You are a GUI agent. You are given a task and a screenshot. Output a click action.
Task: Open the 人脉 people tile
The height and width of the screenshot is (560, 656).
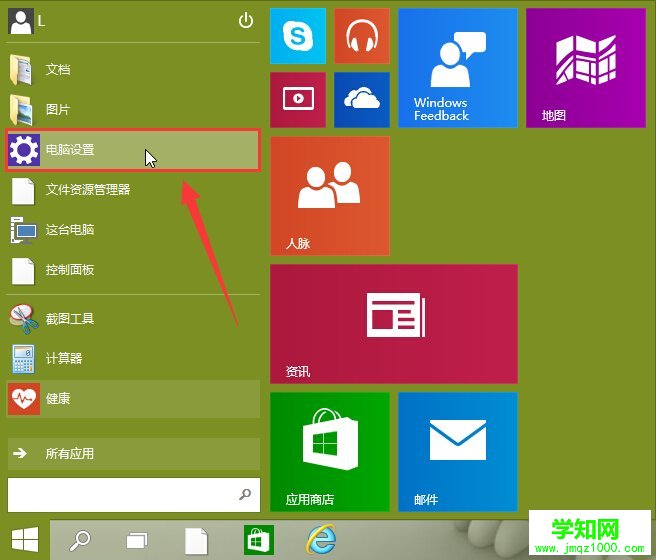(330, 196)
